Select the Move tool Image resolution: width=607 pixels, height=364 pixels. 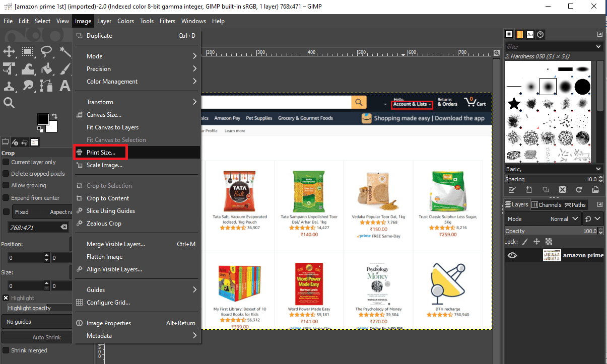9,51
